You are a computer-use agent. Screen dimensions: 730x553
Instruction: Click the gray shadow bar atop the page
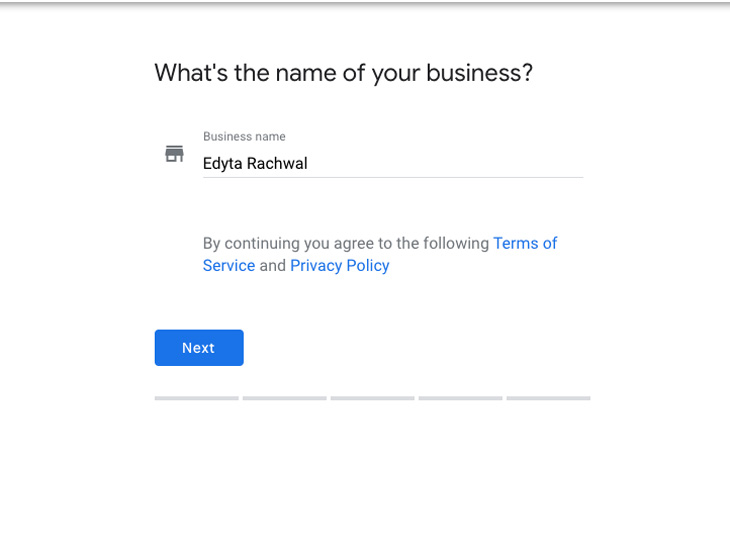click(365, 4)
